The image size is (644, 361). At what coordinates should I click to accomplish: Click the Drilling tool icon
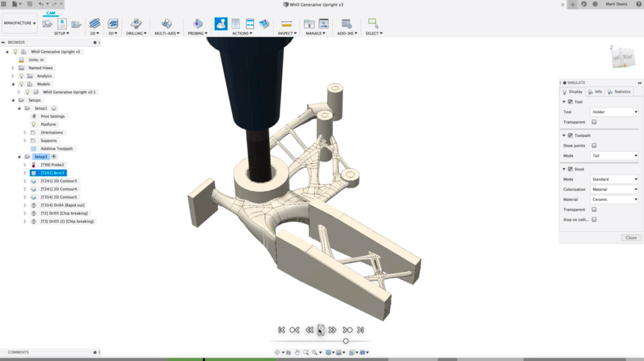(135, 24)
